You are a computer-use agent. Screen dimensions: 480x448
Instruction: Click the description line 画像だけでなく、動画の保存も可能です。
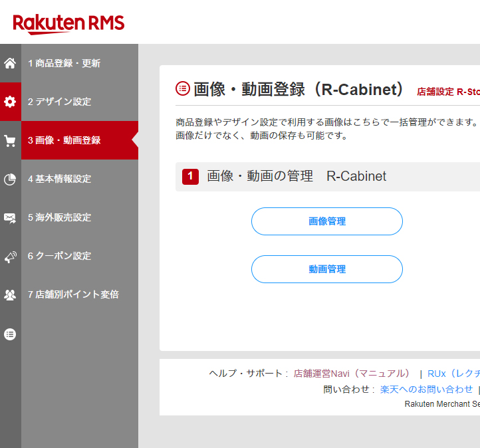[262, 135]
